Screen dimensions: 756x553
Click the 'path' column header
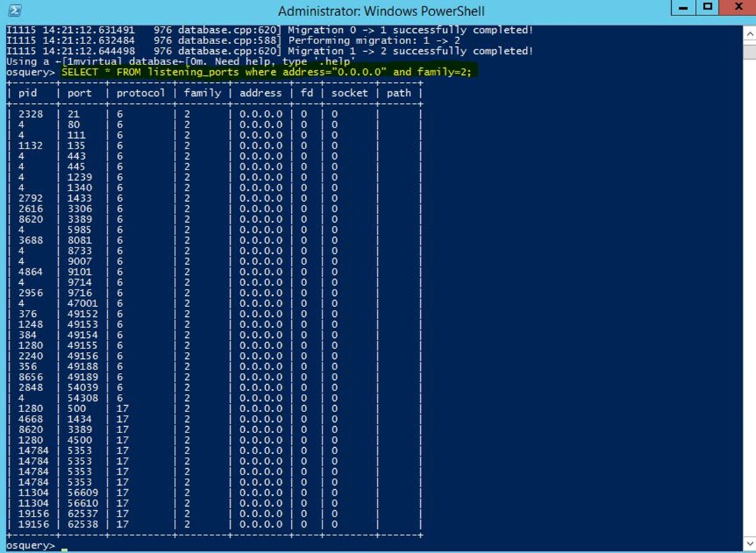coord(398,93)
